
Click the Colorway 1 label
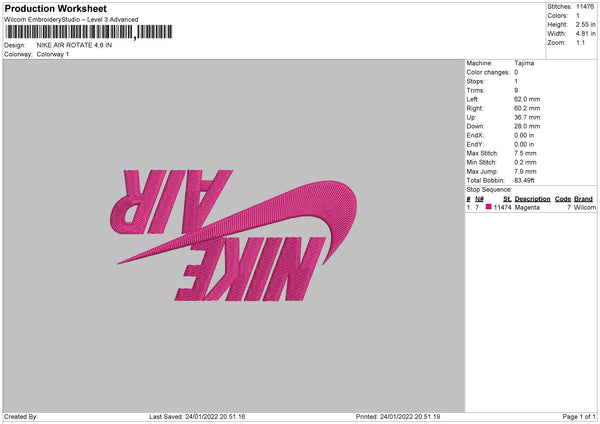pyautogui.click(x=53, y=54)
